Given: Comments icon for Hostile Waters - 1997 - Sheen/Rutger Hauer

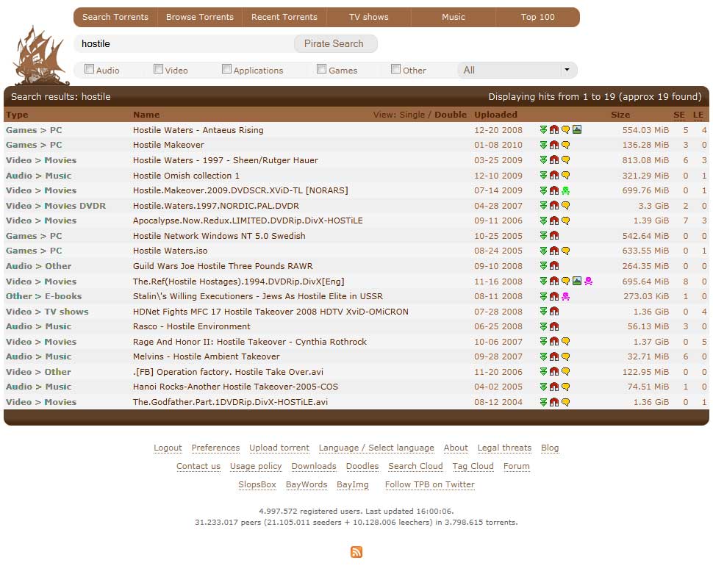Looking at the screenshot, I should coord(566,160).
